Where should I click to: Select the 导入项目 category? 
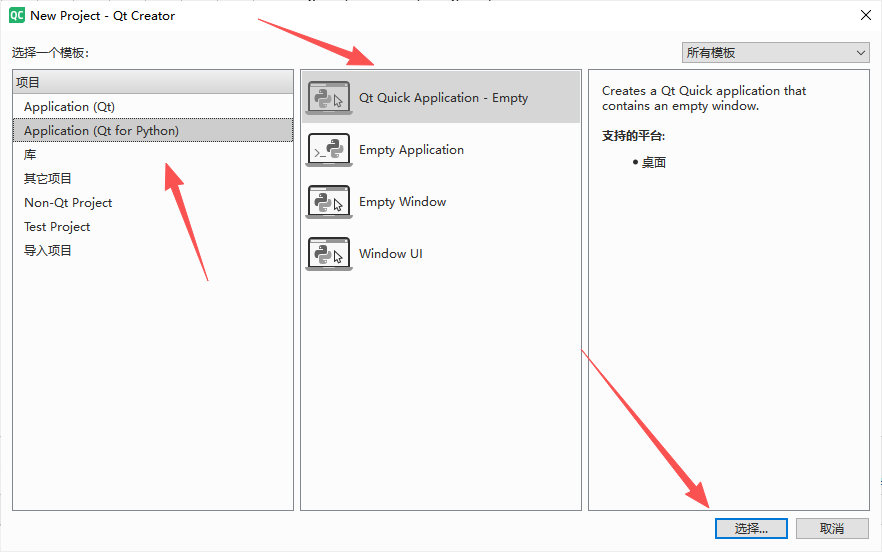pos(153,251)
